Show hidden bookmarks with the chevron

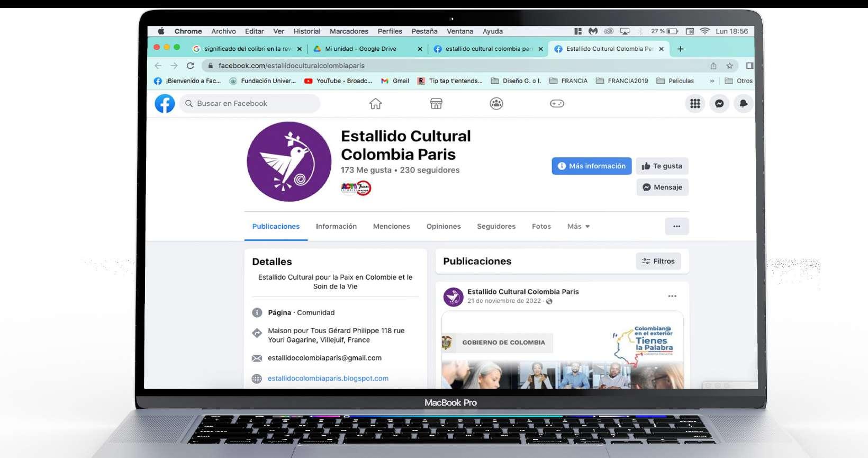click(712, 81)
